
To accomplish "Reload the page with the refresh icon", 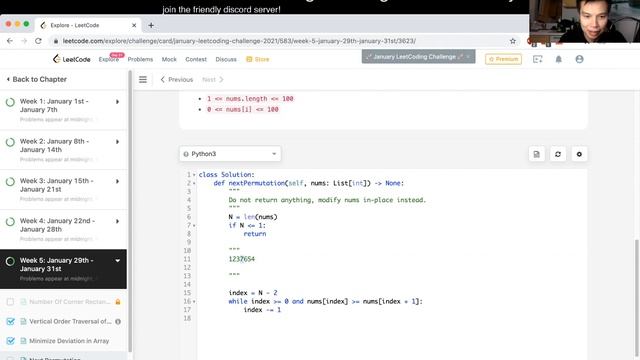I will point(38,41).
